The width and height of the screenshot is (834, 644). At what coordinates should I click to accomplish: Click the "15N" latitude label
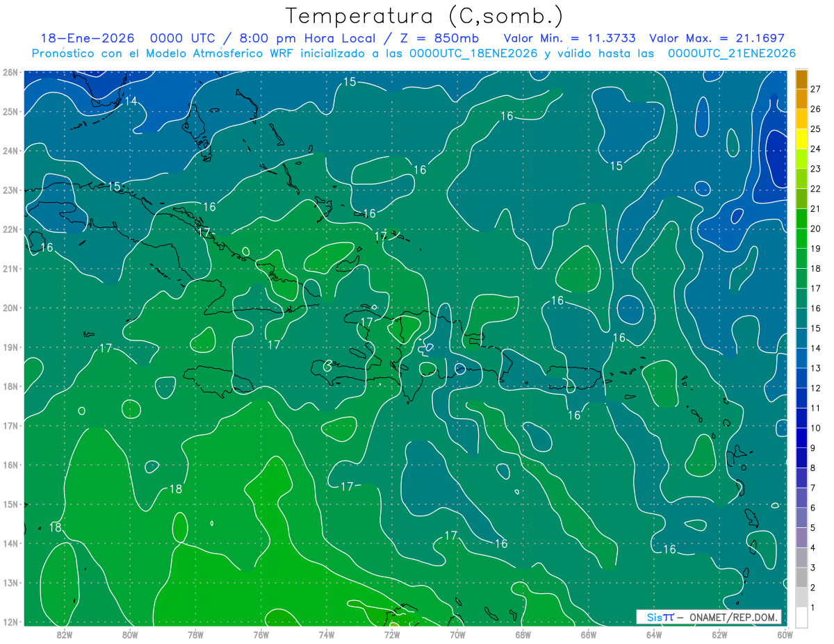(x=10, y=504)
